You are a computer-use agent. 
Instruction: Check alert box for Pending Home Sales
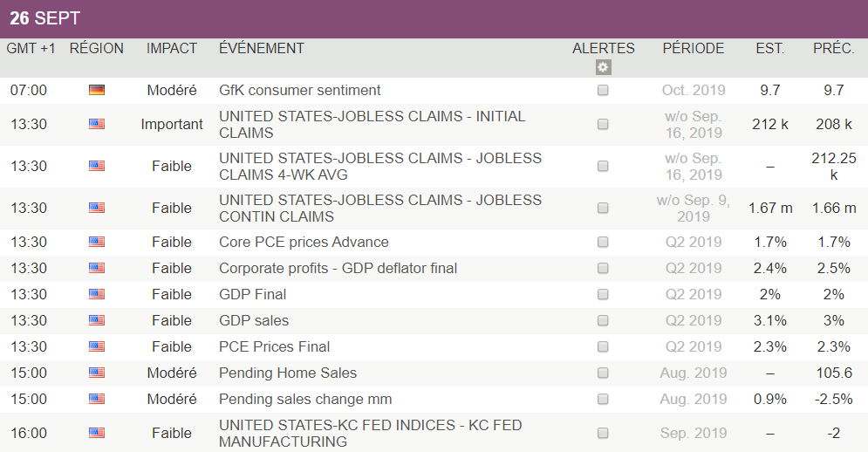pyautogui.click(x=603, y=373)
